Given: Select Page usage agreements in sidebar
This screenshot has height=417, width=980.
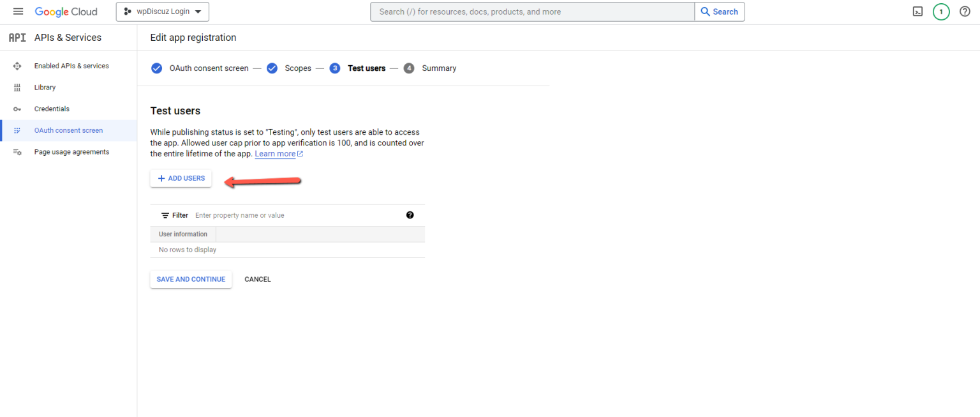Looking at the screenshot, I should (71, 152).
